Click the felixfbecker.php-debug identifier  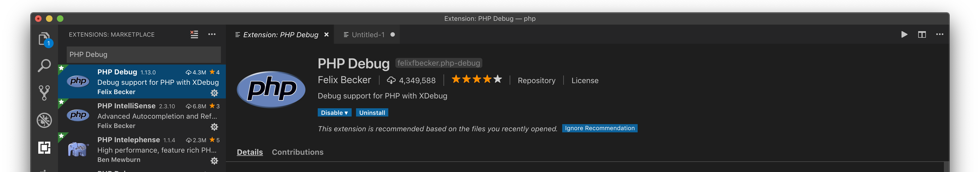pyautogui.click(x=439, y=63)
